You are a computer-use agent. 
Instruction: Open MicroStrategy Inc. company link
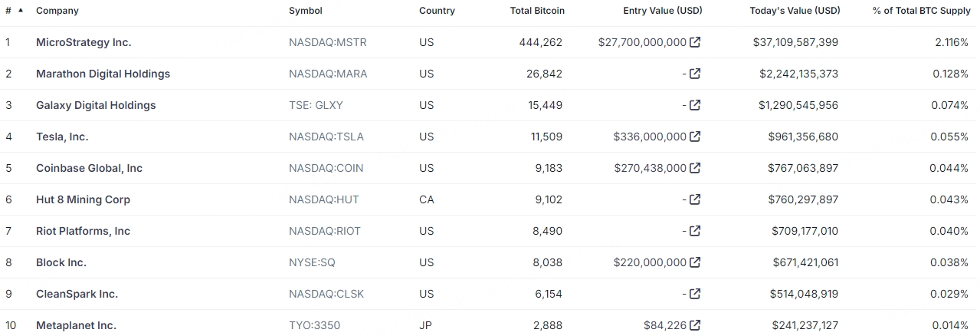(84, 42)
